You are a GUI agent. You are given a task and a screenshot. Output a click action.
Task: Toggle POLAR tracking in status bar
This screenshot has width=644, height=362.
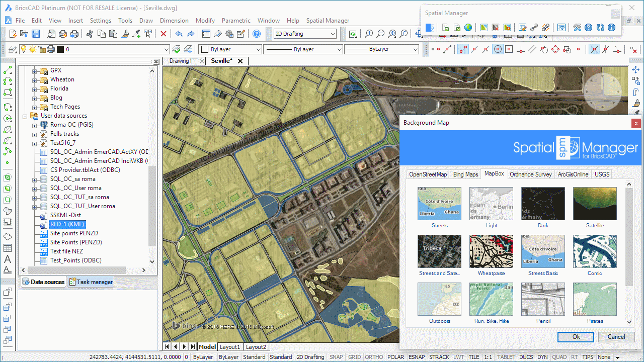396,357
